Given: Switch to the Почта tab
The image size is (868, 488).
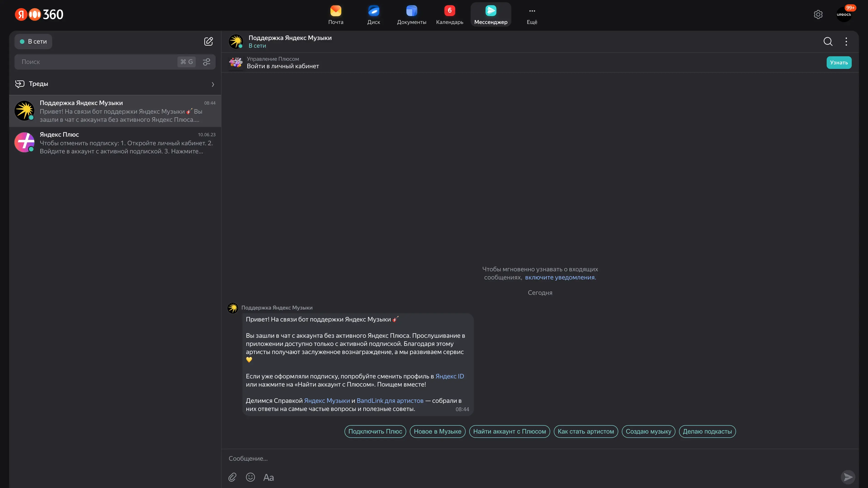Looking at the screenshot, I should click(336, 15).
